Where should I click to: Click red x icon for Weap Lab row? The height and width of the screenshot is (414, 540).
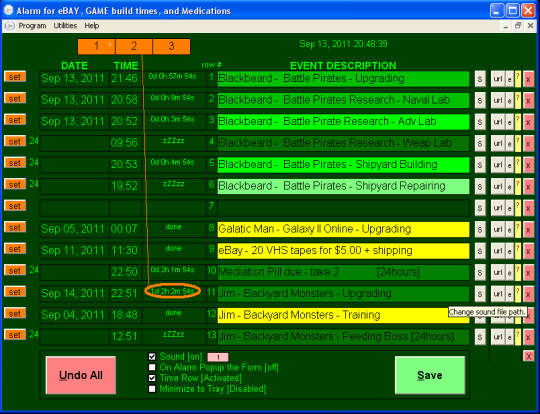528,144
